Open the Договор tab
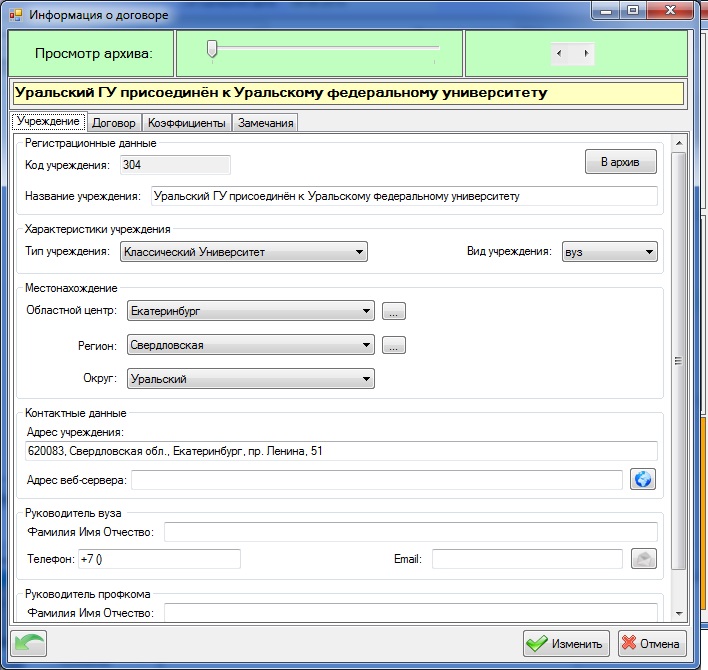 114,123
